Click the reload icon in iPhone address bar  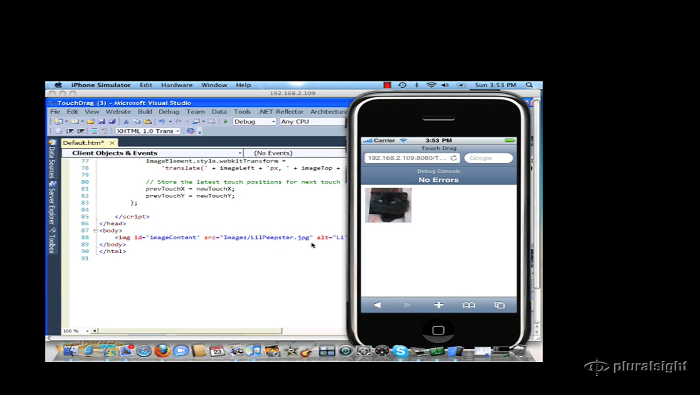[x=454, y=158]
